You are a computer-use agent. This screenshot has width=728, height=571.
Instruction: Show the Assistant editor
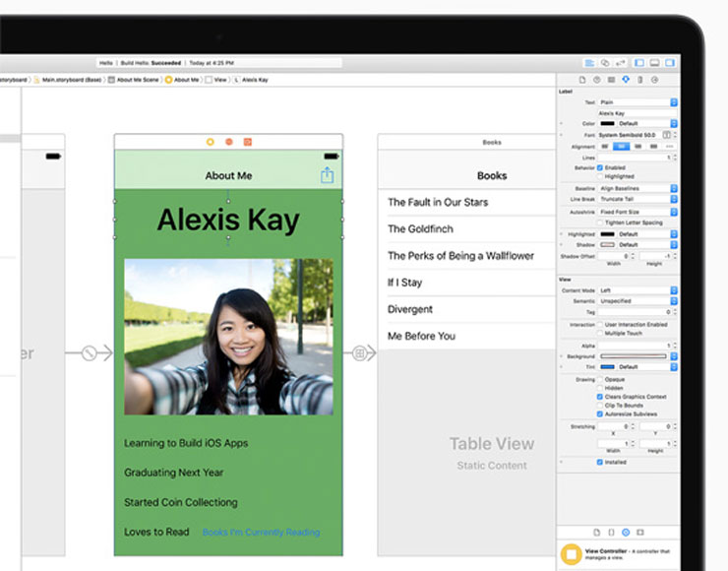[605, 63]
